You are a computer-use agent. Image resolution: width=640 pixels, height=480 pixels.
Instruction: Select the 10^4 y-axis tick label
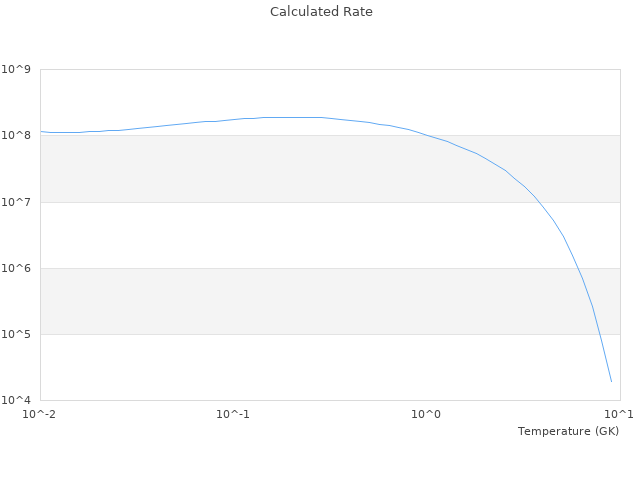click(17, 400)
